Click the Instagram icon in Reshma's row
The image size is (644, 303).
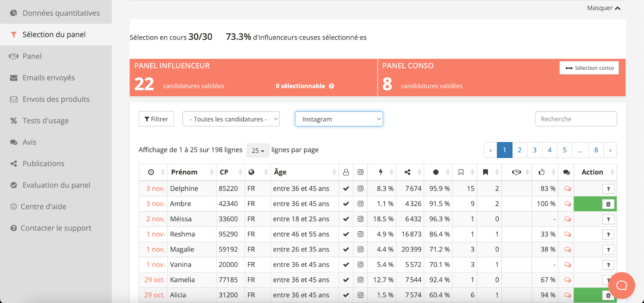click(360, 234)
